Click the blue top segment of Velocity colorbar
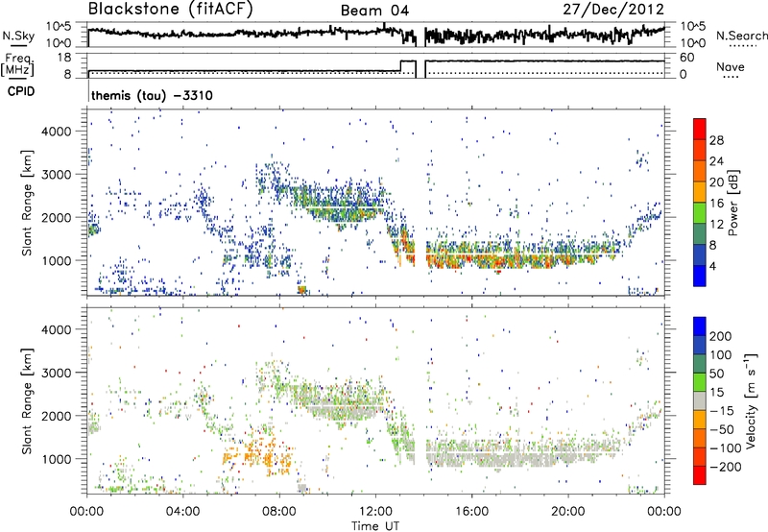 pyautogui.click(x=700, y=326)
